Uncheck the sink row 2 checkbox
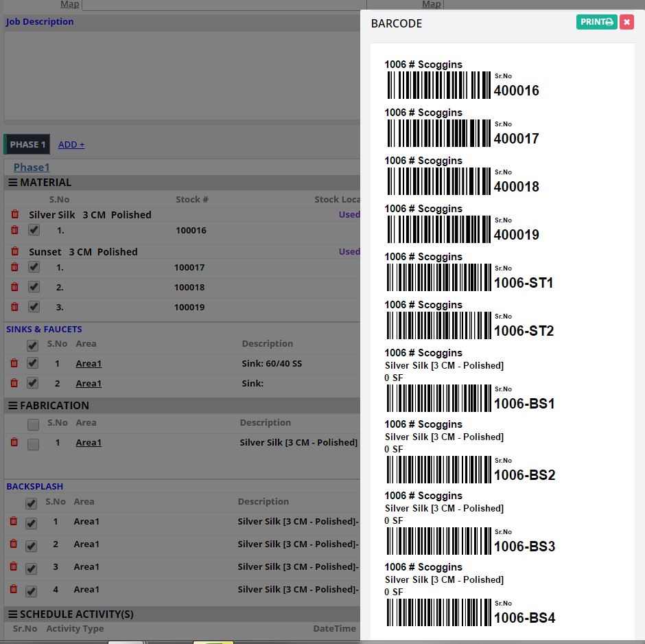The height and width of the screenshot is (644, 645). tap(32, 382)
